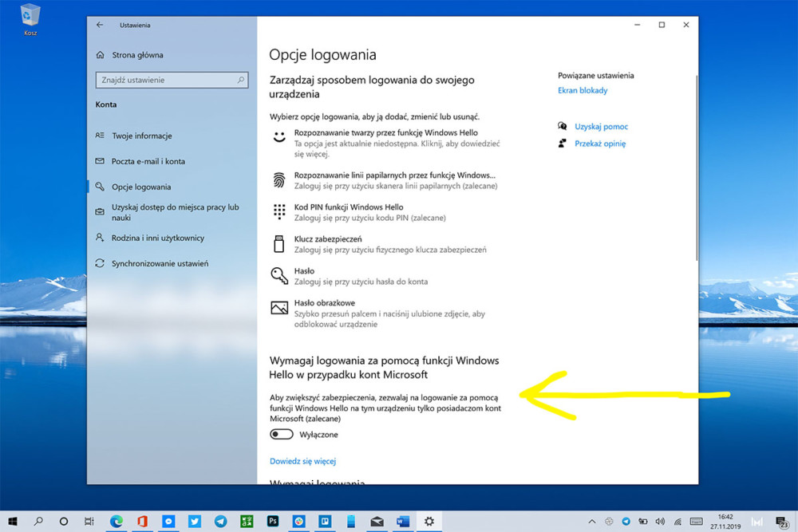Click the key icon next to Hasło
798x532 pixels.
click(x=279, y=276)
